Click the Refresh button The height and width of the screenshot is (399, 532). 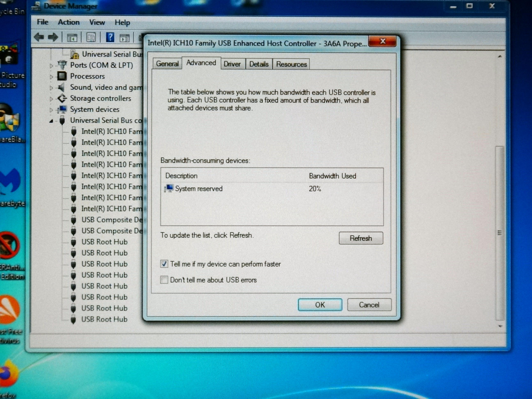pos(361,238)
